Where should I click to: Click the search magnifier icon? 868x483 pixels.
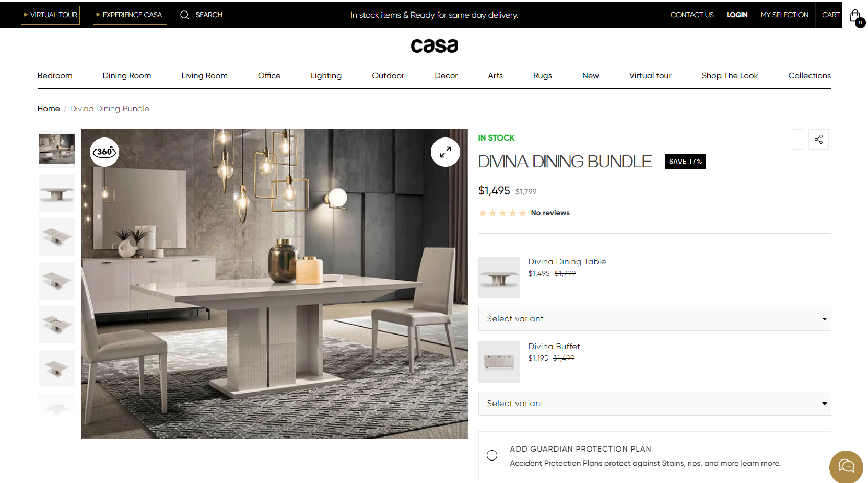click(x=184, y=15)
